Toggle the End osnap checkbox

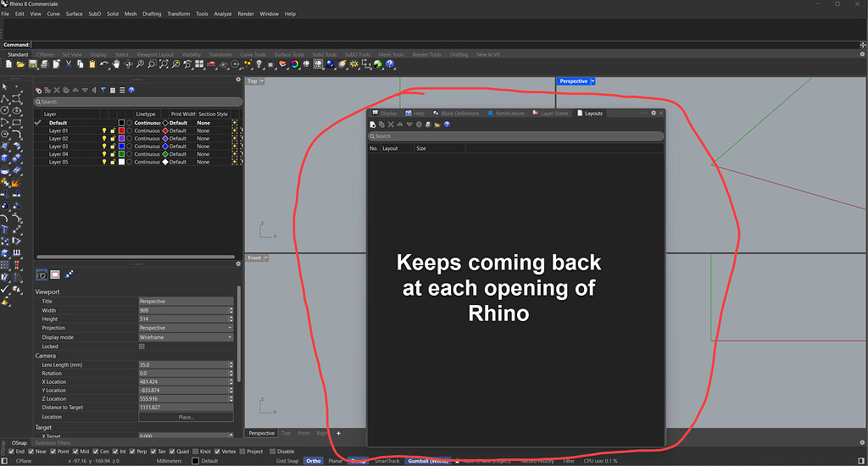click(x=12, y=452)
